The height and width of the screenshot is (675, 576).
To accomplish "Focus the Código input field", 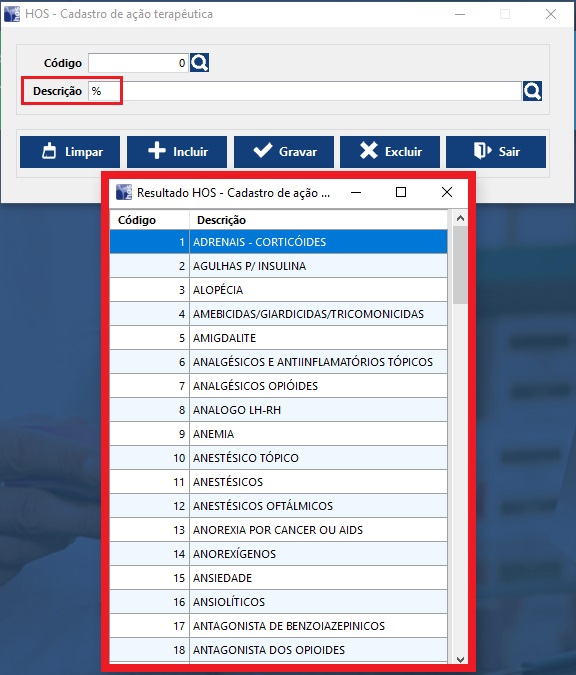I will (138, 63).
